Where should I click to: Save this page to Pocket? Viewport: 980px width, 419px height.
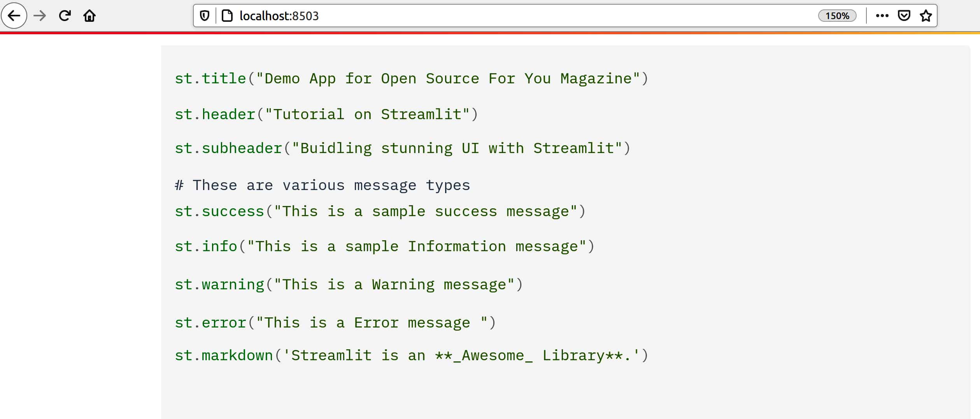[904, 16]
